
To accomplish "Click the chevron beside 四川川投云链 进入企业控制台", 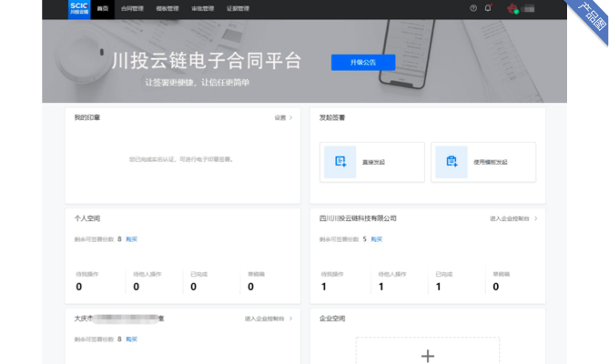I will pos(536,219).
